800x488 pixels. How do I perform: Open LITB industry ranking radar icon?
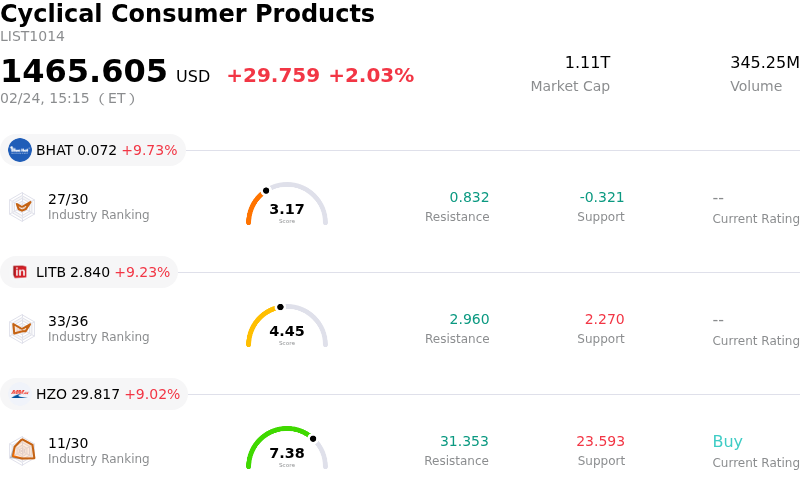coord(22,329)
